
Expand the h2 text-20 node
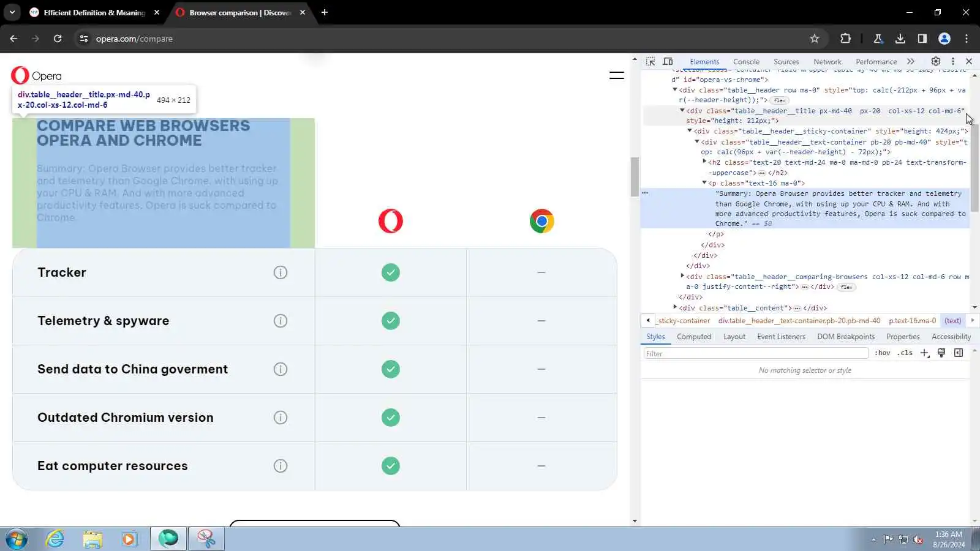[x=704, y=162]
